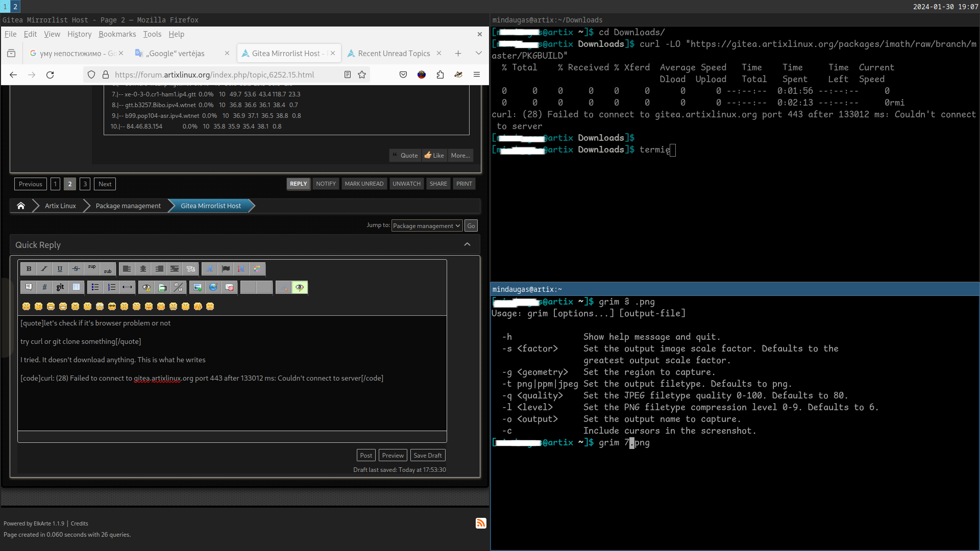Toggle source/WYSIWYG view with eye icon
Viewport: 980px width, 551px height.
coord(300,287)
